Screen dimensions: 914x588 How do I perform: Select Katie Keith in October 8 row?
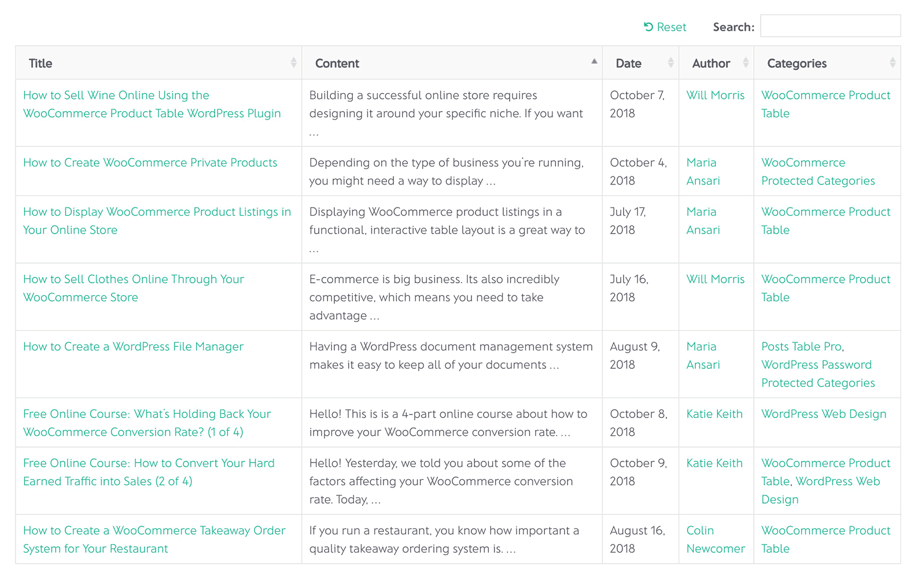714,413
